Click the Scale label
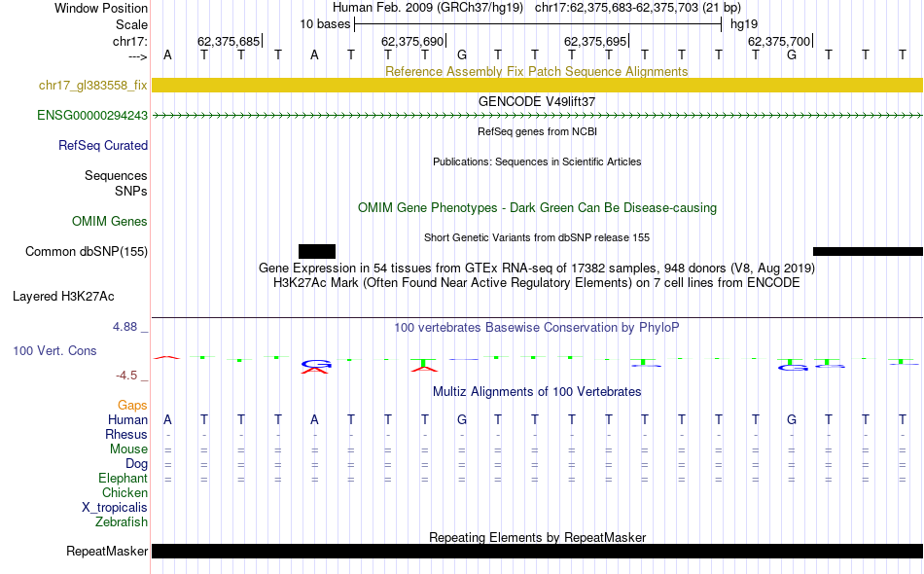 (x=131, y=24)
